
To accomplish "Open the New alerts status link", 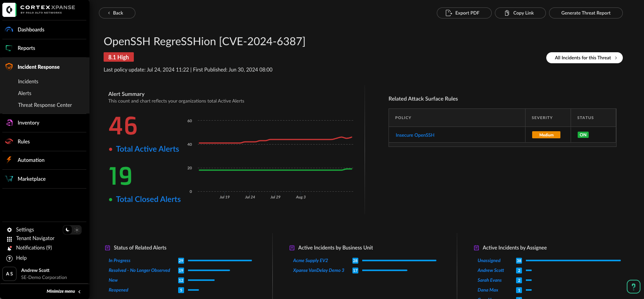I will click(113, 280).
